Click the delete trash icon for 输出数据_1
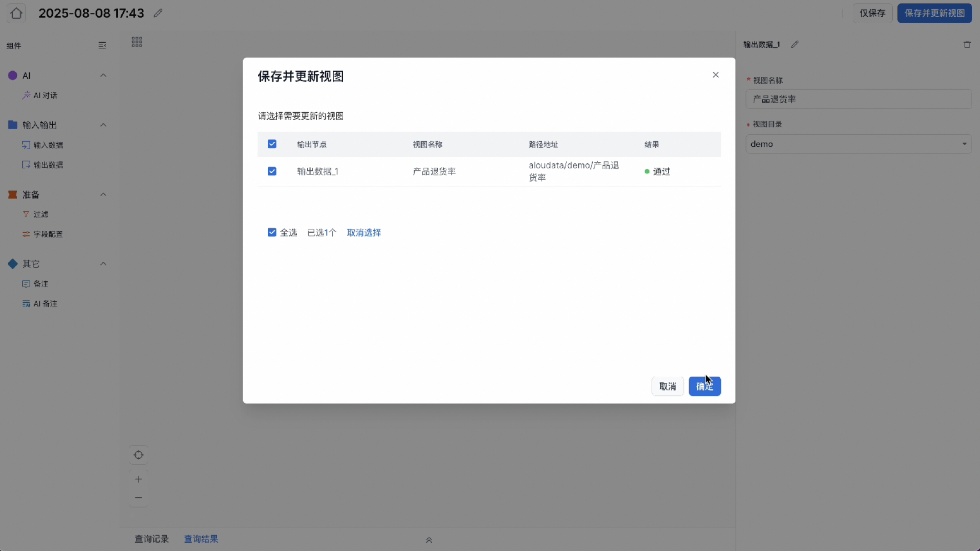Screen dimensions: 980x551 [x=967, y=45]
